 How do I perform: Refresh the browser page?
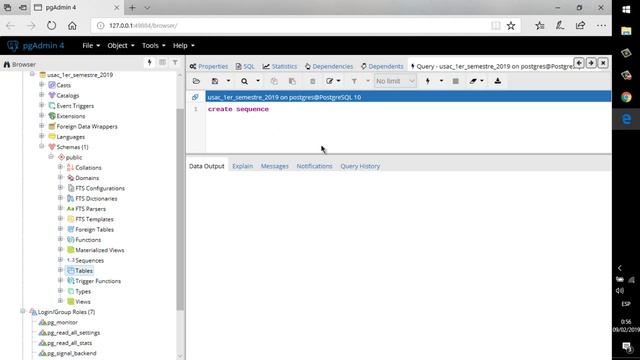pyautogui.click(x=51, y=26)
